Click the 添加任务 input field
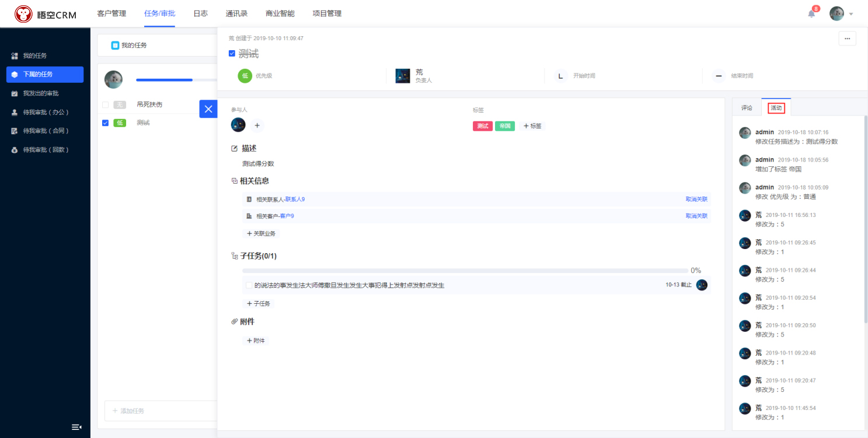The image size is (868, 438). pyautogui.click(x=161, y=411)
